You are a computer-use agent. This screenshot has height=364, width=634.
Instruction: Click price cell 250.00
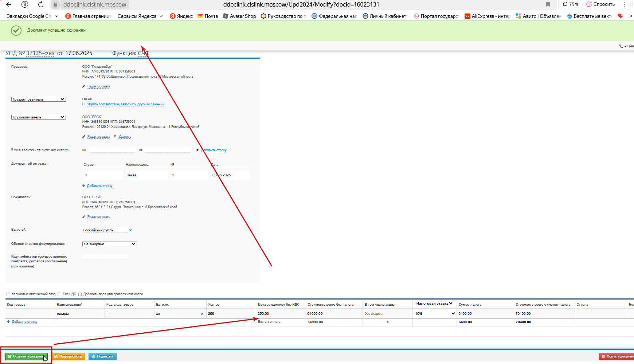tap(281, 314)
